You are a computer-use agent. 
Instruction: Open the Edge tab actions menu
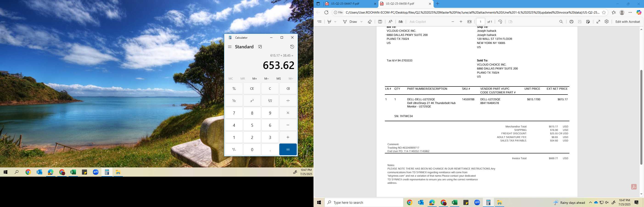[318, 4]
